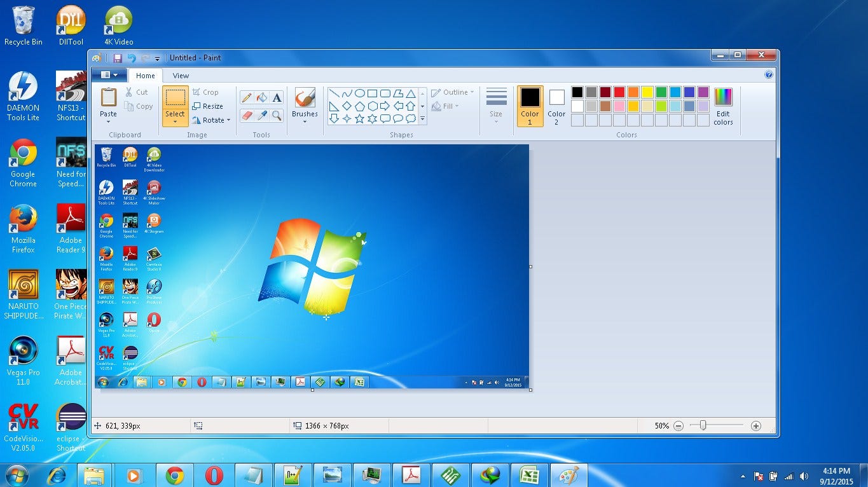Open the Paint application menu button
The width and height of the screenshot is (868, 487).
click(x=109, y=75)
